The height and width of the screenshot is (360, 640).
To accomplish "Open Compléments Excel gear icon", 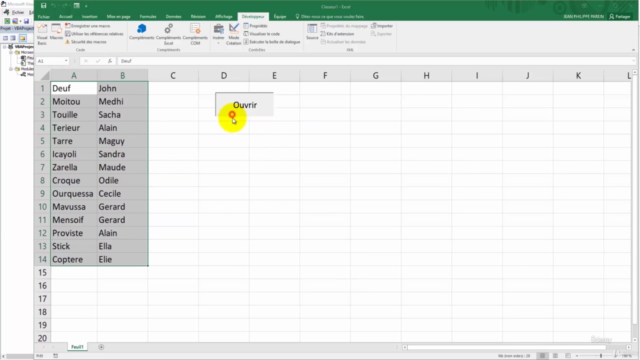I will pos(168,33).
